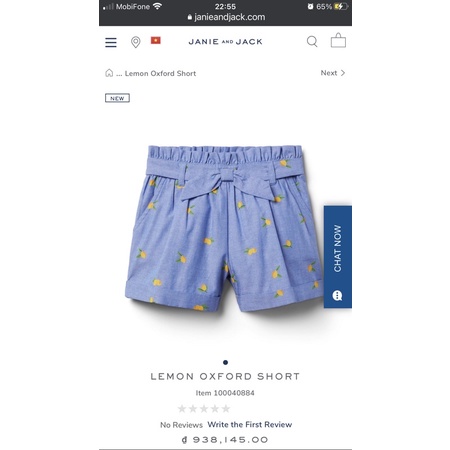
Task: Click the chat bubble icon
Action: coord(337,295)
